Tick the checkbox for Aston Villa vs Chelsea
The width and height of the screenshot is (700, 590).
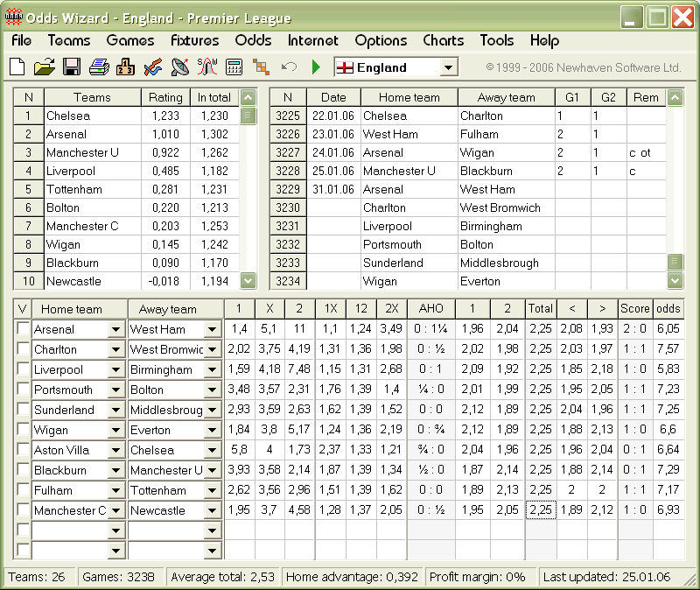tap(23, 449)
